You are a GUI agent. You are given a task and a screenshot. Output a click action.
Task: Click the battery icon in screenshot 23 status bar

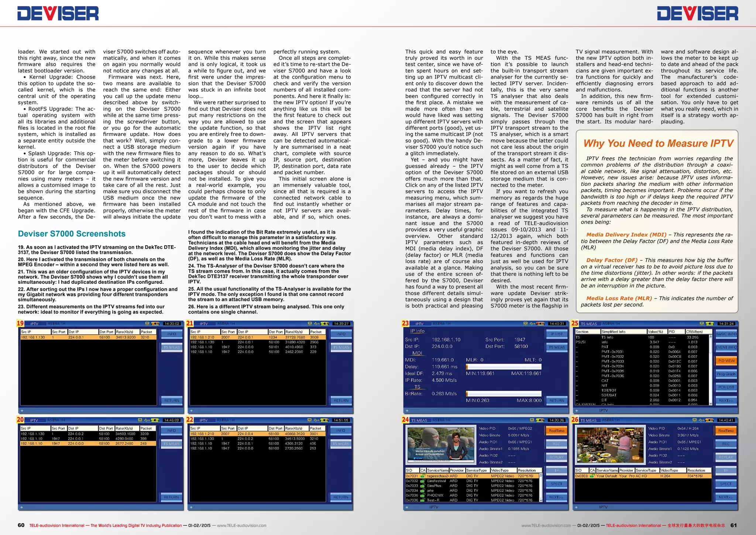click(541, 324)
